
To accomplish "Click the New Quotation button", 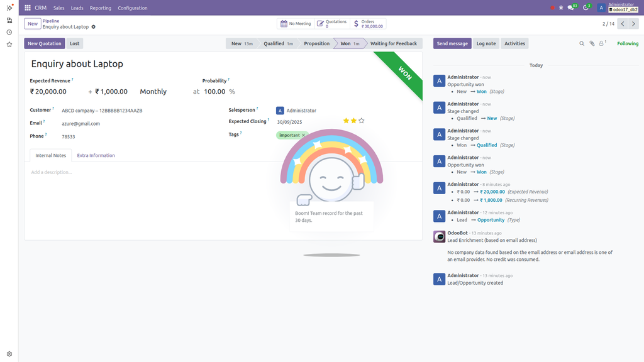I will tap(44, 43).
